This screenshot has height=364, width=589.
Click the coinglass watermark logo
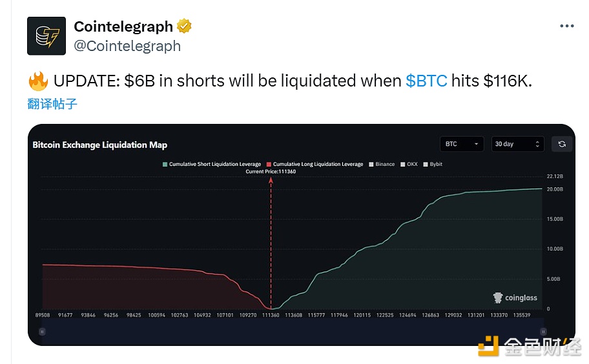click(x=515, y=298)
